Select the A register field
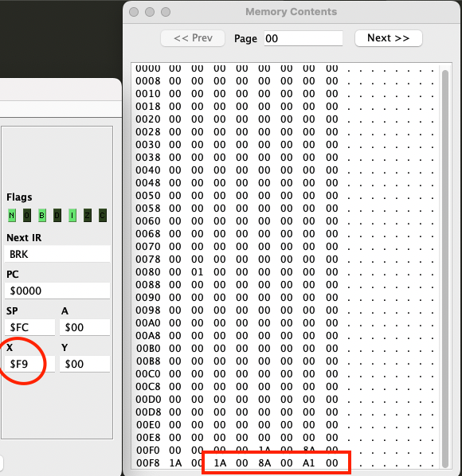 (84, 327)
